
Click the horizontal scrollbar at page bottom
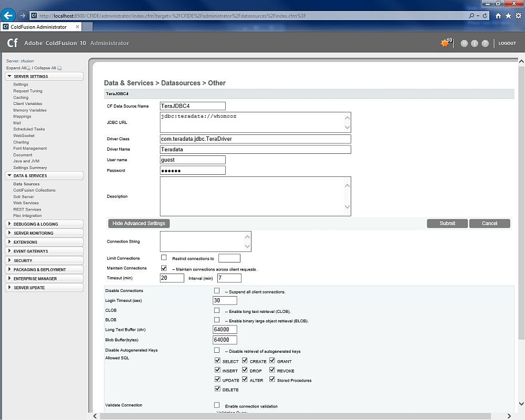coord(295,416)
